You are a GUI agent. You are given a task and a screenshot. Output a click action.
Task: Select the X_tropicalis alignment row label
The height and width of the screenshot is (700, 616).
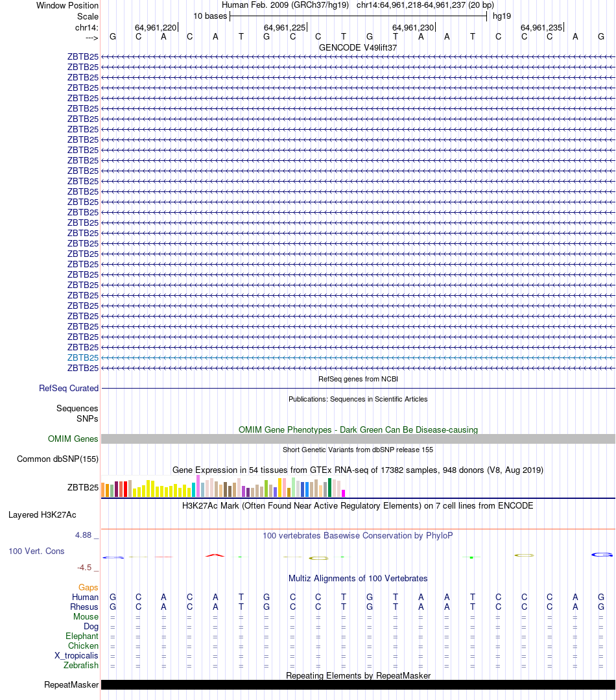pos(77,656)
